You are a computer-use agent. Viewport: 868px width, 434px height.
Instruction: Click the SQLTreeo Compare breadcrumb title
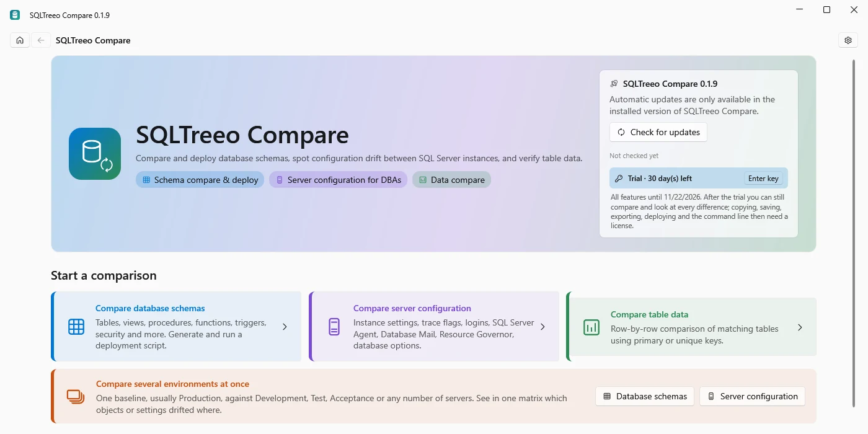(x=93, y=40)
